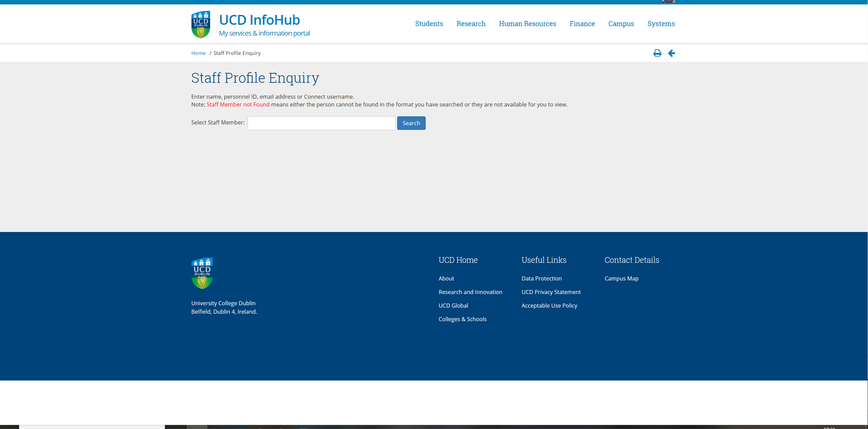This screenshot has height=429, width=868.
Task: Click the Useful Links footer heading
Action: pyautogui.click(x=544, y=260)
